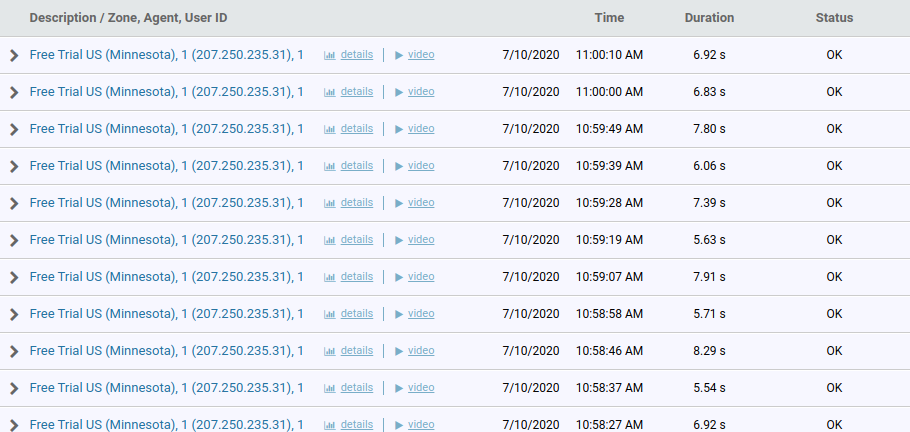Click the chart icon in the 11:00:10 AM row
This screenshot has width=910, height=432.
pos(329,55)
